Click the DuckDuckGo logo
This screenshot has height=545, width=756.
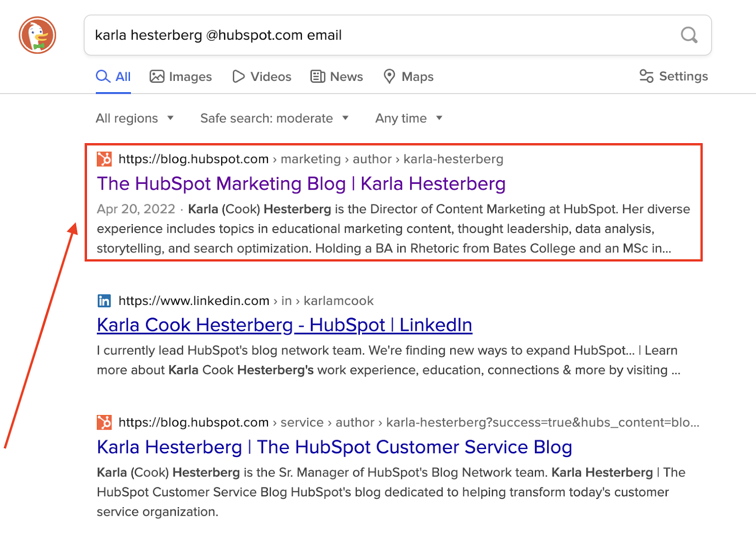pos(37,35)
